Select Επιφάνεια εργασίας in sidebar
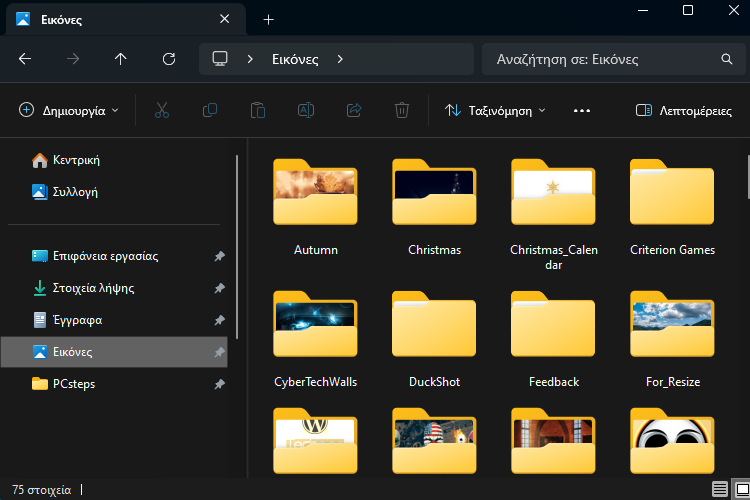 tap(115, 256)
